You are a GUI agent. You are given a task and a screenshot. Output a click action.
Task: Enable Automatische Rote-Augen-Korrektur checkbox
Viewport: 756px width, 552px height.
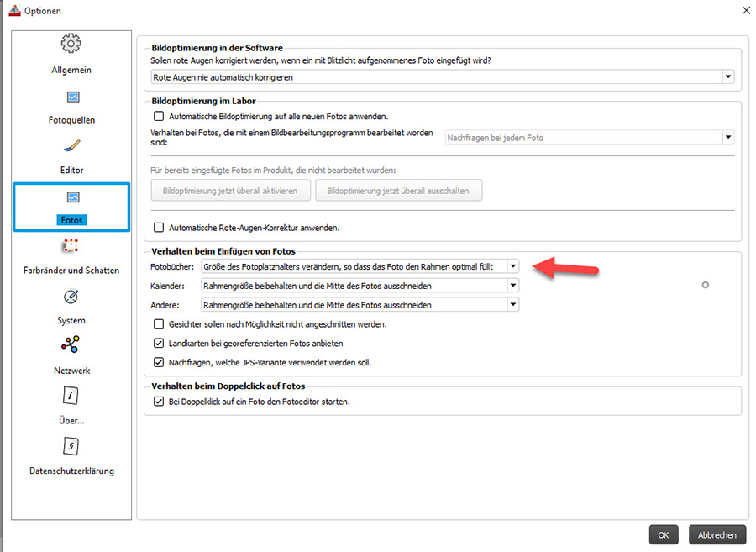159,228
